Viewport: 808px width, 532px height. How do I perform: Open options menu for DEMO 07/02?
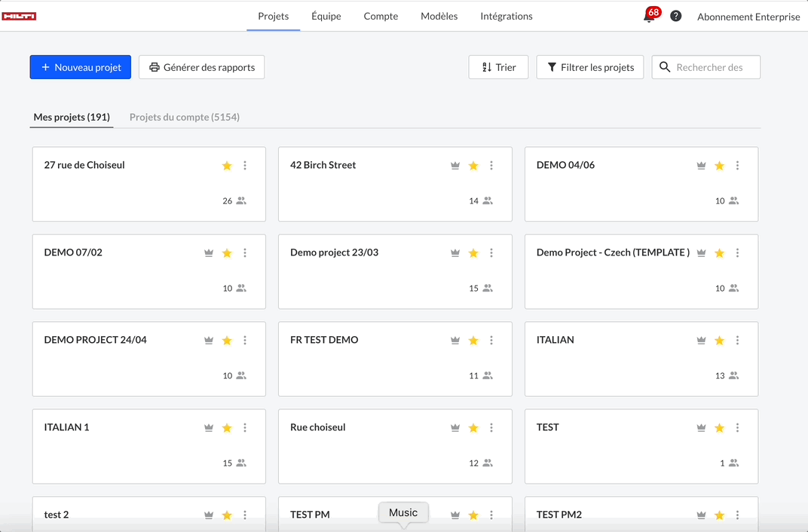[x=245, y=253]
